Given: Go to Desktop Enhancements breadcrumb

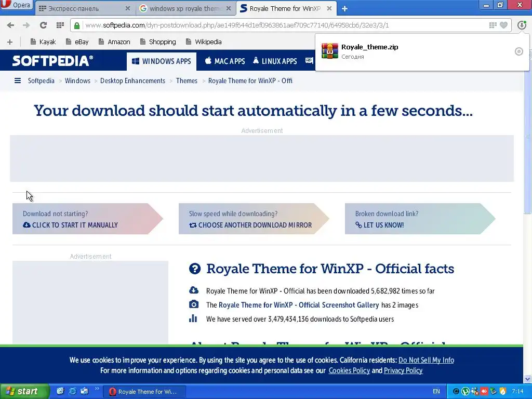Looking at the screenshot, I should tap(132, 81).
